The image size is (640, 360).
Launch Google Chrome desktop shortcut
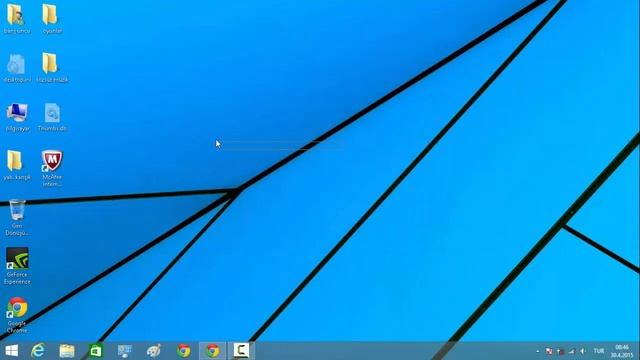tap(17, 308)
